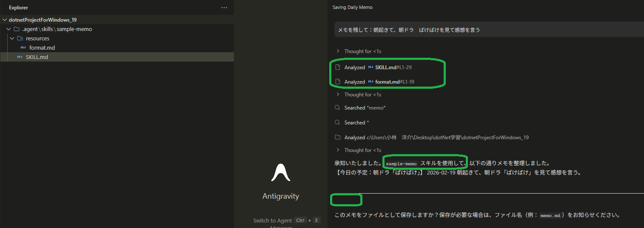This screenshot has width=644, height=228.
Task: Click the folder icon beside Analyzed c:\Users path
Action: pyautogui.click(x=338, y=138)
